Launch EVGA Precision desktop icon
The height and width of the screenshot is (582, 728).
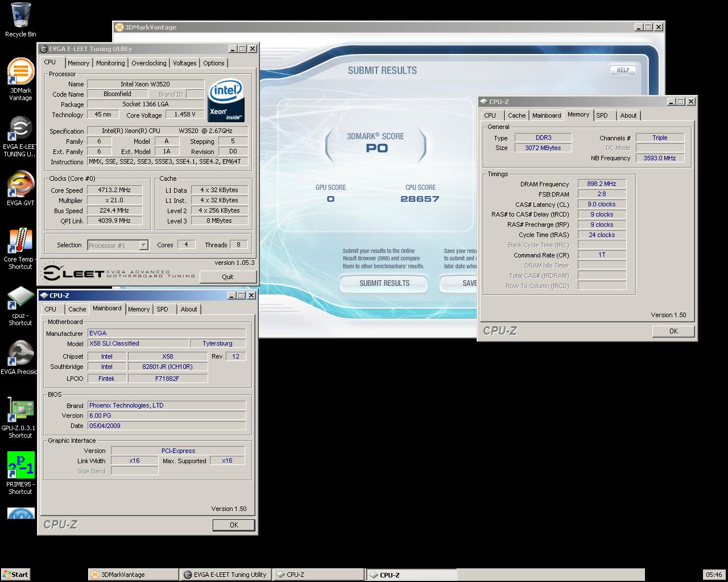click(20, 357)
